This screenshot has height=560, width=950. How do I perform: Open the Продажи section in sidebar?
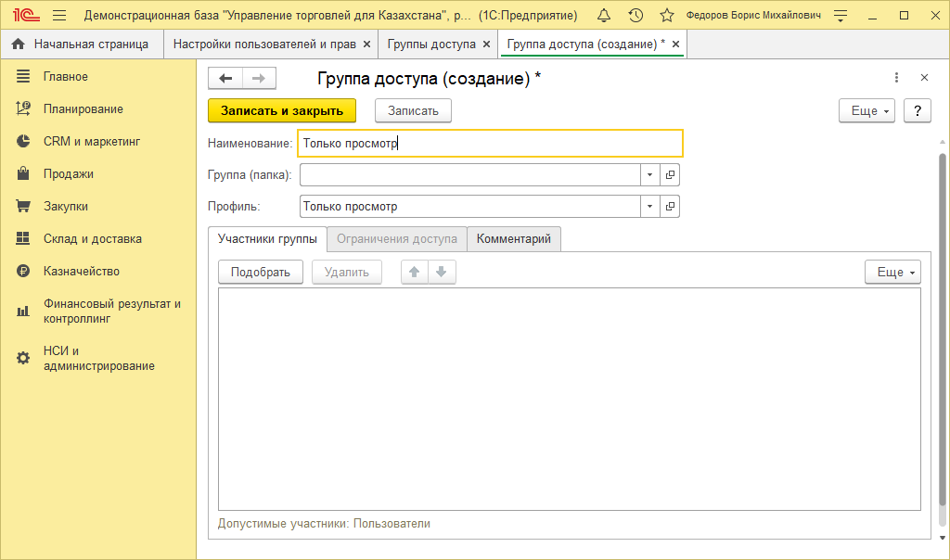(68, 173)
